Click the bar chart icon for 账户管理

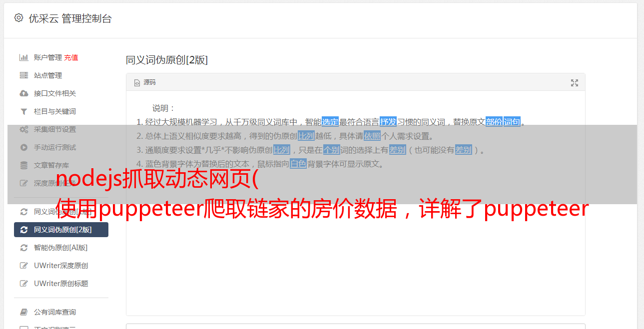23,57
